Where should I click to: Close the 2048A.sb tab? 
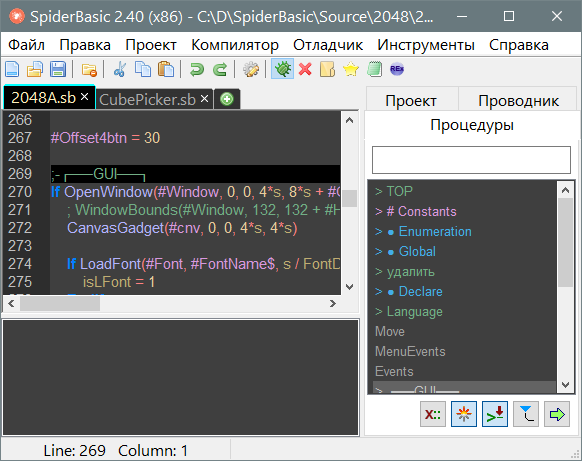click(x=85, y=97)
